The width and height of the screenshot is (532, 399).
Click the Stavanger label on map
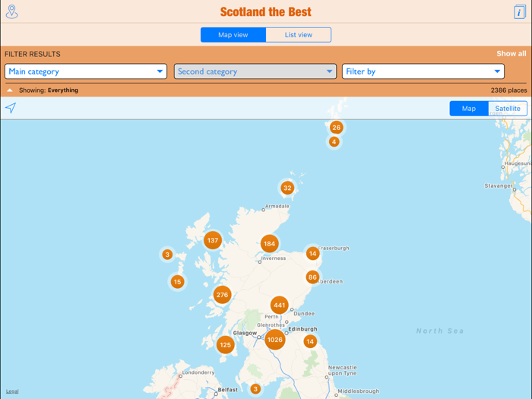[499, 185]
